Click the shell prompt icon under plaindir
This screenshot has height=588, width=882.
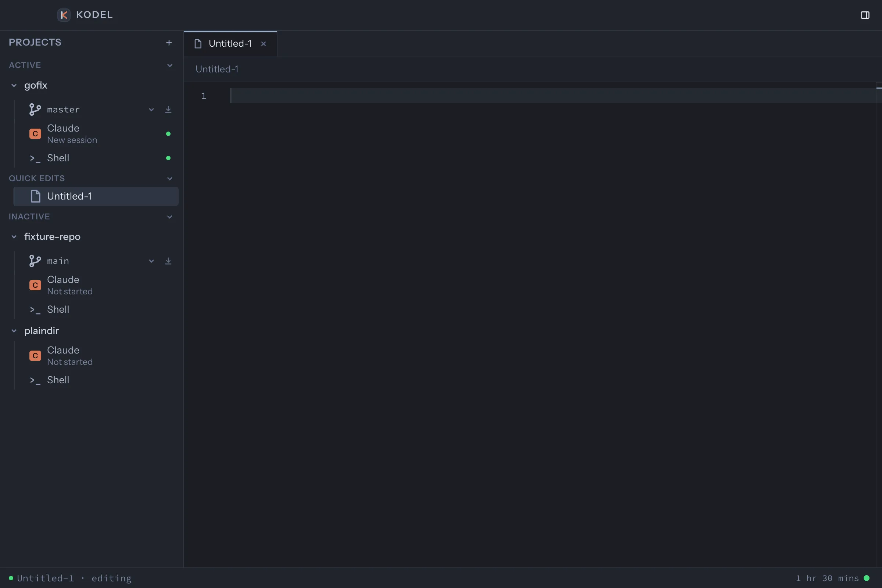pyautogui.click(x=35, y=381)
